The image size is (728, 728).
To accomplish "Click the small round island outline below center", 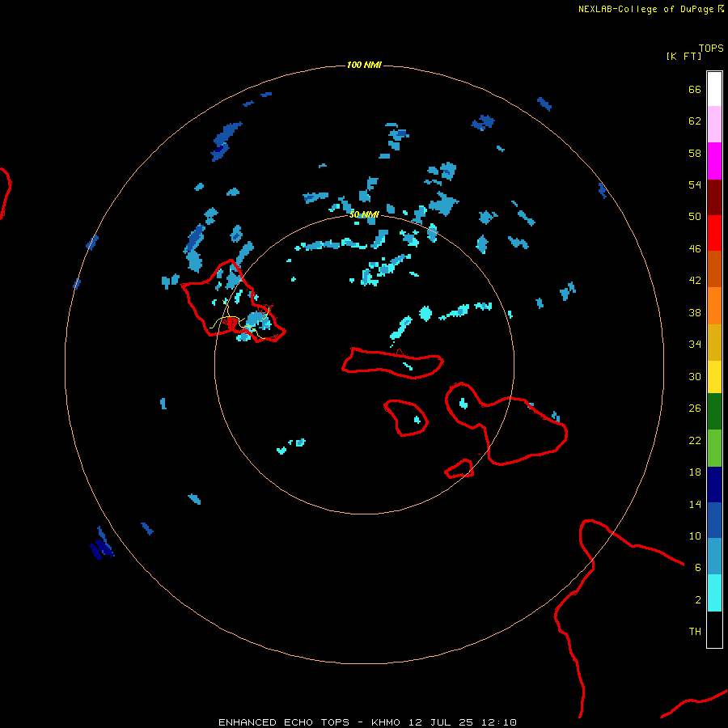I will click(x=406, y=418).
